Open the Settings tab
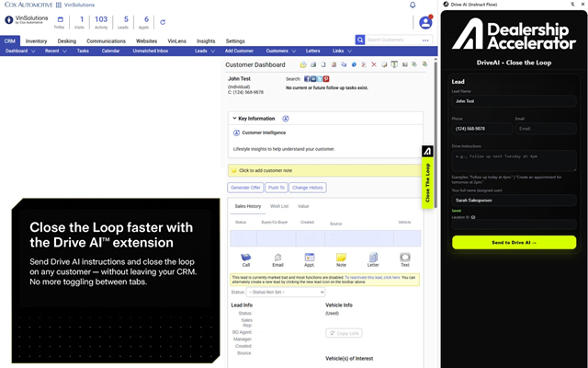Image resolution: width=588 pixels, height=368 pixels. coord(235,40)
